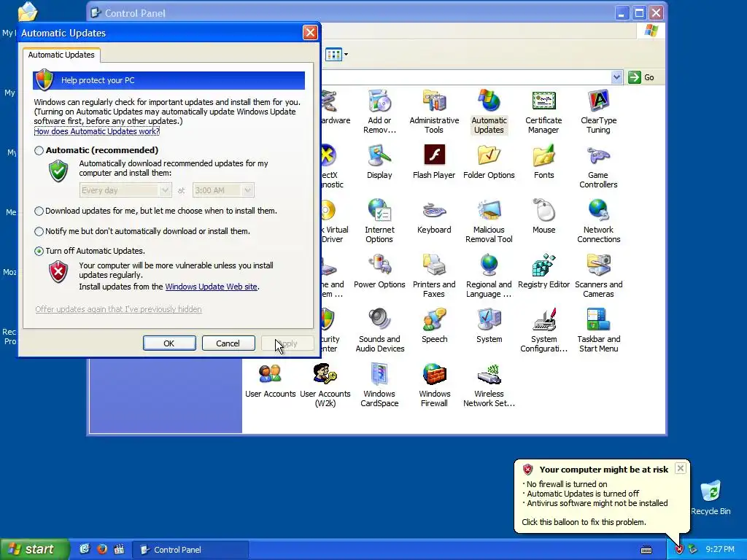Open Registry Editor icon

543,271
